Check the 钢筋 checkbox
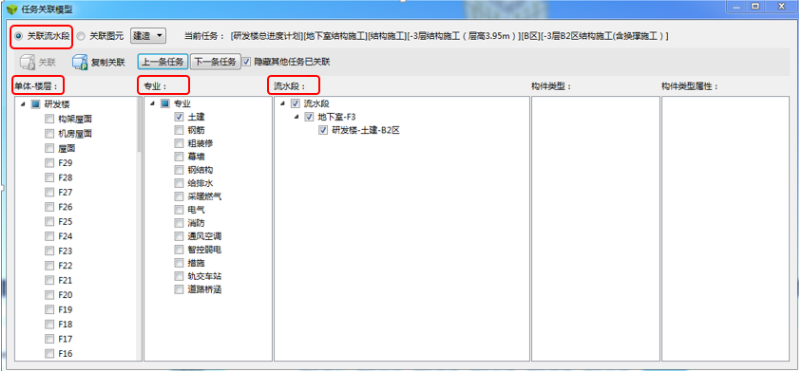Image resolution: width=799 pixels, height=371 pixels. coord(179,130)
